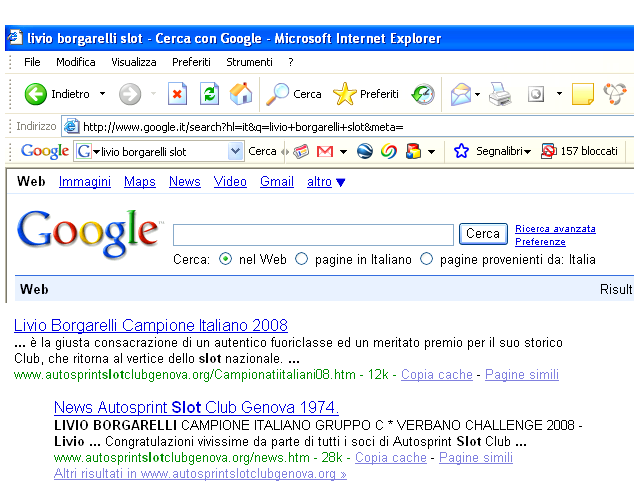The image size is (634, 500).
Task: Click the Segnalibri blue star icon
Action: click(461, 151)
